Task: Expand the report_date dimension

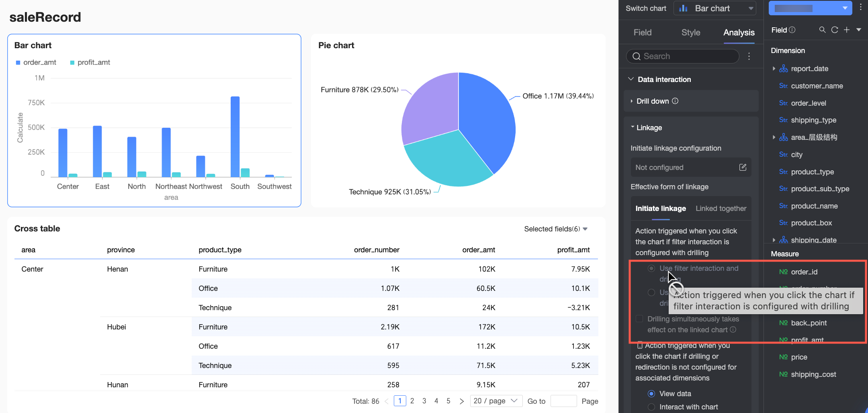Action: pyautogui.click(x=774, y=69)
